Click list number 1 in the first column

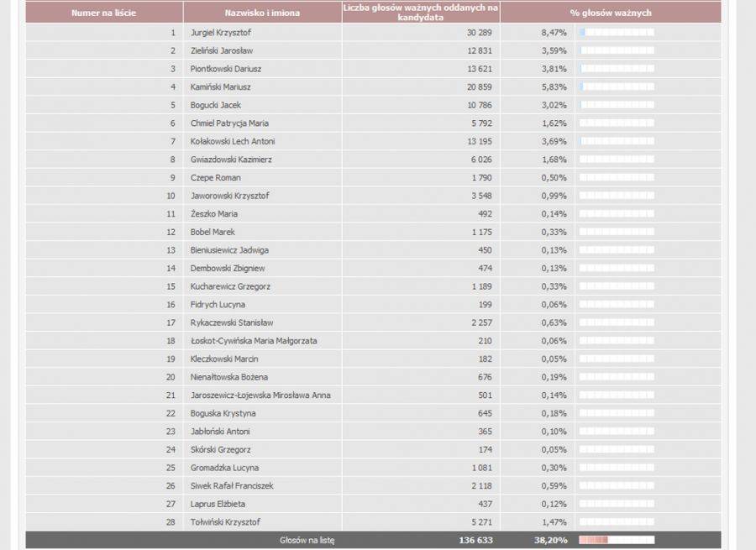click(173, 32)
